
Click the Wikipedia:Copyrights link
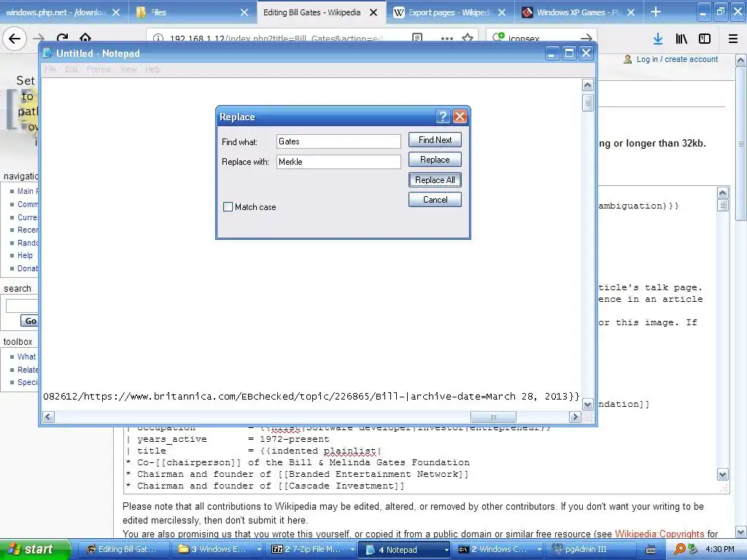(x=659, y=534)
